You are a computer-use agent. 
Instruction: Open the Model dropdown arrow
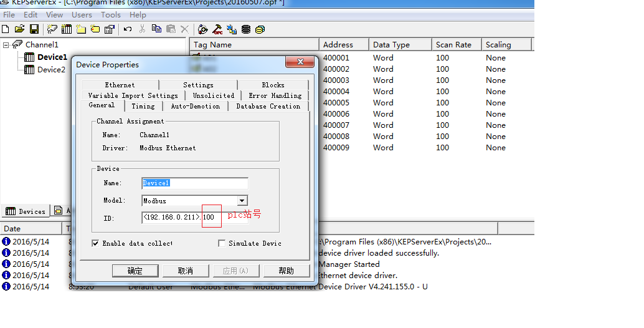tap(242, 201)
